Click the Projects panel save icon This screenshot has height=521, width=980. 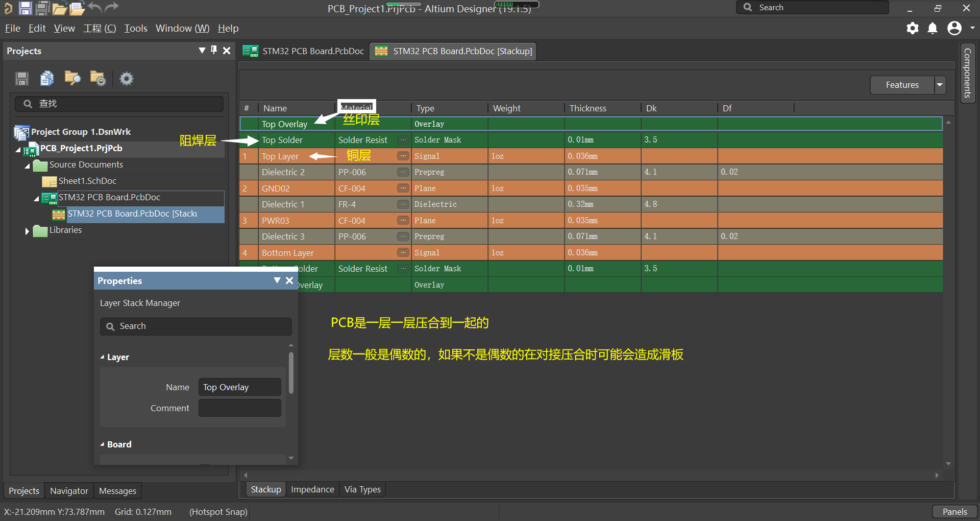(22, 78)
